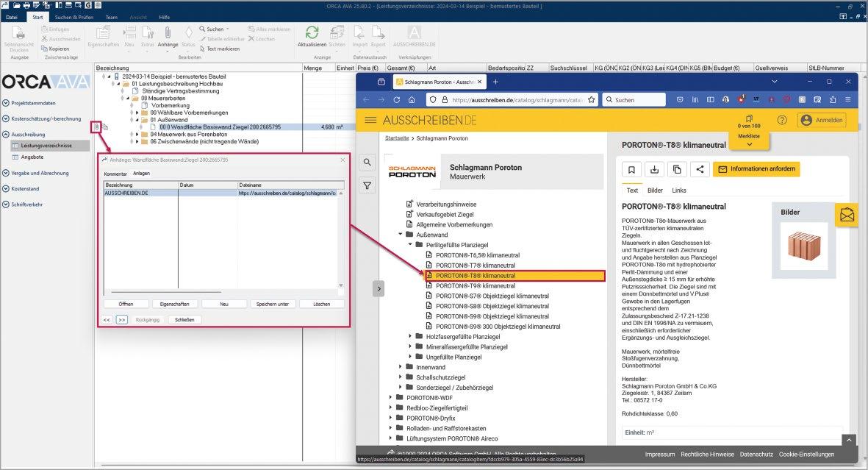Switch to Links tab on product page
This screenshot has height=470, width=868.
(678, 190)
